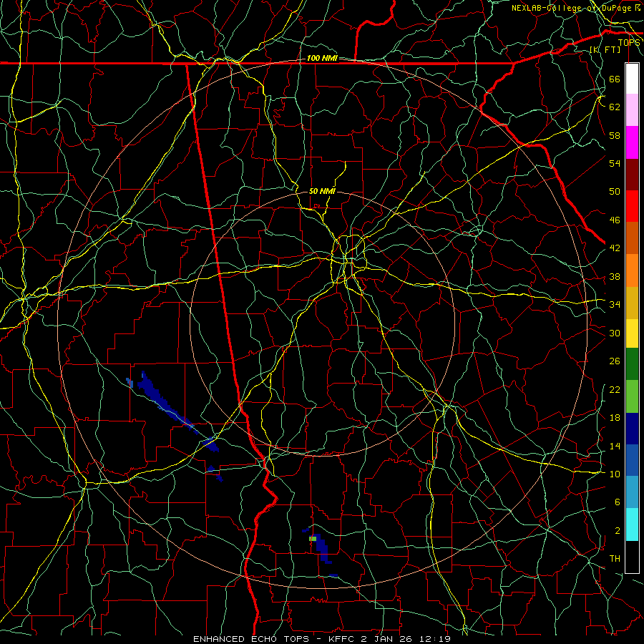Viewport: 644px width, 644px height.
Task: Click the dark orange legend swatch
Action: click(632, 238)
